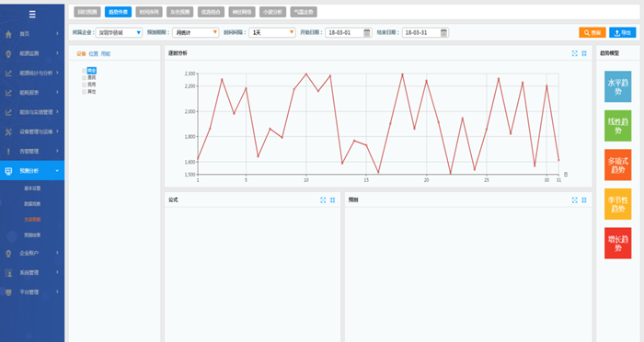This screenshot has width=644, height=342.
Task: Expand the 预测 panel grid icon
Action: click(x=584, y=199)
